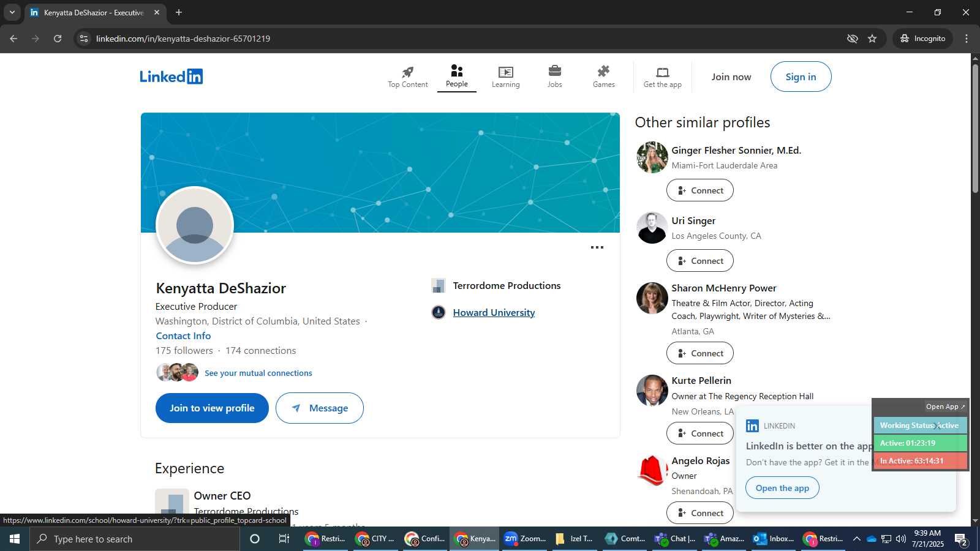
Task: Close the Kenyatta DeShazior tab
Action: click(x=157, y=12)
